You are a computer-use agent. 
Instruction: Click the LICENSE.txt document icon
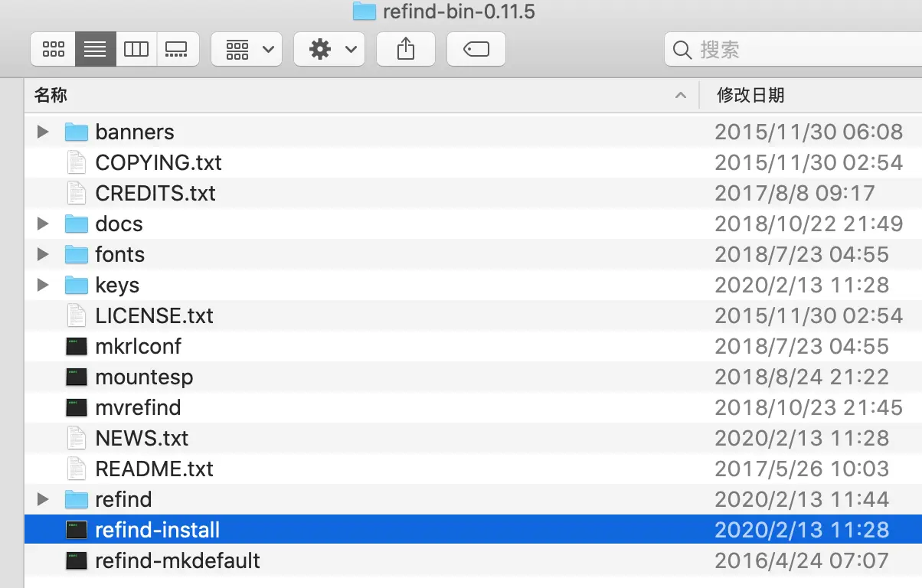77,315
